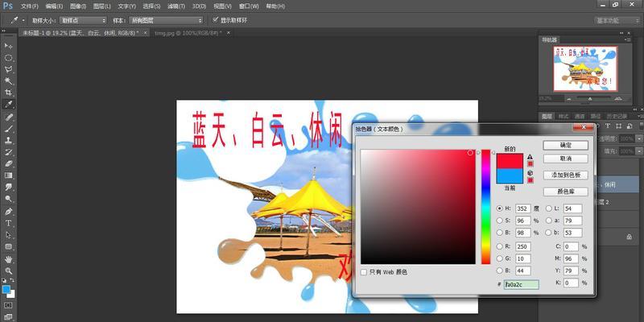The height and width of the screenshot is (322, 644).
Task: Click the 确定 button in color picker
Action: point(566,145)
